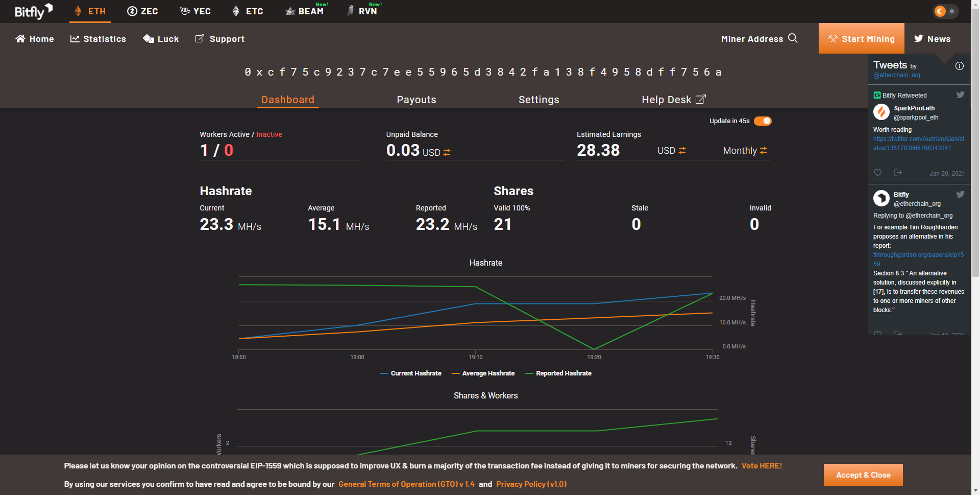This screenshot has width=980, height=495.
Task: Open the timroughgarden.org paper link
Action: (918, 260)
